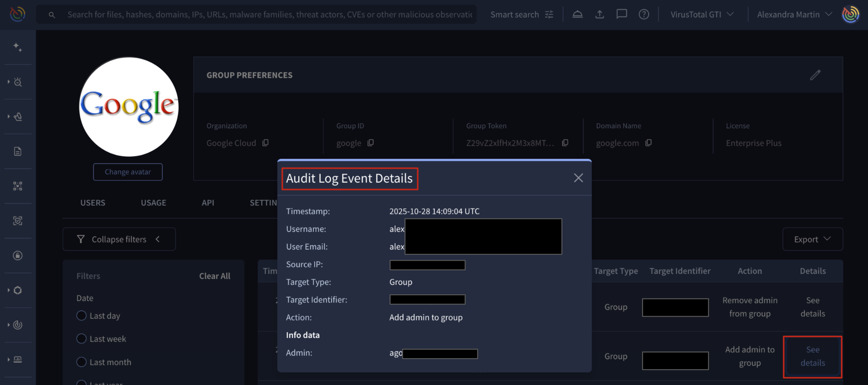
Task: Select the Last month date filter
Action: coord(81,362)
